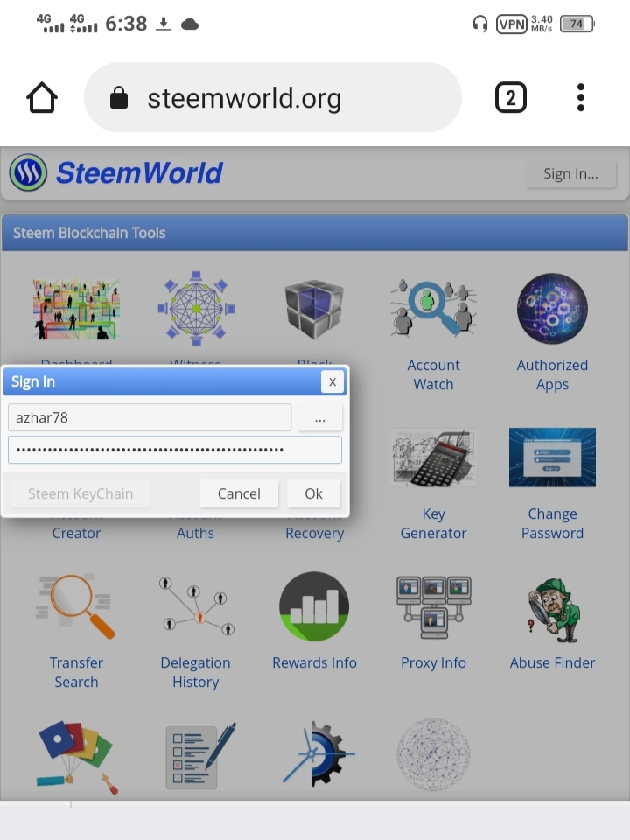The height and width of the screenshot is (840, 630).
Task: Open the Authorized Apps globe icon
Action: (x=552, y=309)
